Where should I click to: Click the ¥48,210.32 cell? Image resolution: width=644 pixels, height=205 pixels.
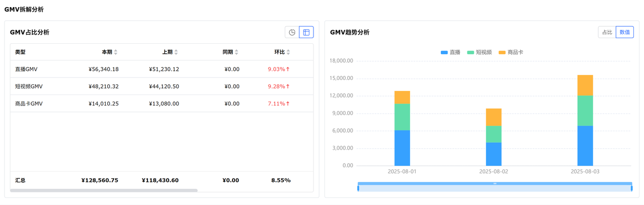tap(103, 86)
